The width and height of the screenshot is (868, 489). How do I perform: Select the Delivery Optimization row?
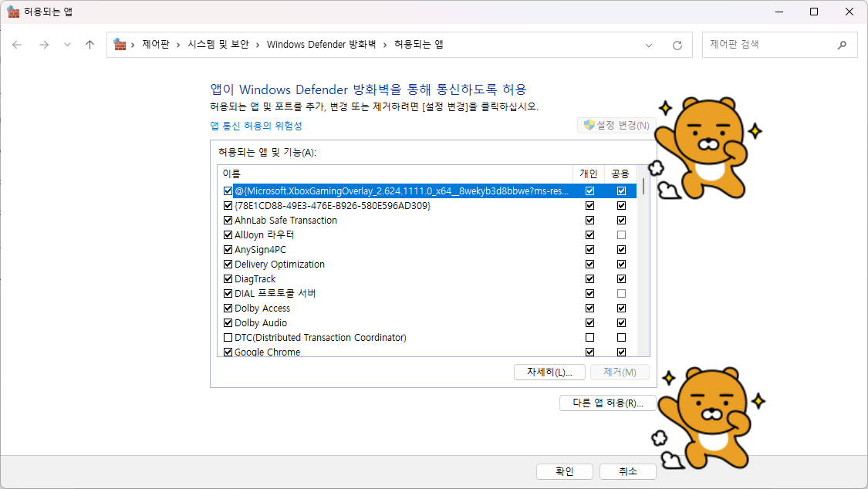[427, 265]
